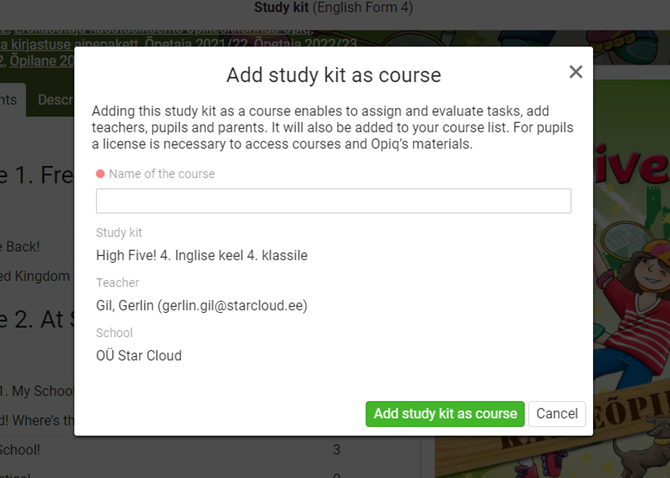Click the High Five! 4. Inglise keel text
Image resolution: width=670 pixels, height=478 pixels.
201,255
